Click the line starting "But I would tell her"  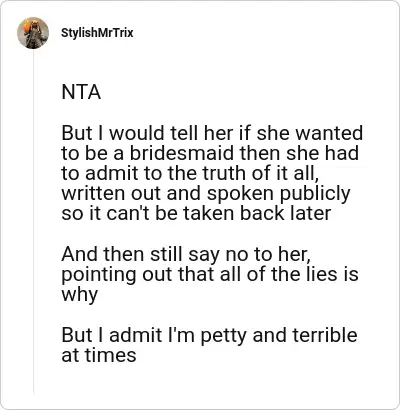point(212,133)
